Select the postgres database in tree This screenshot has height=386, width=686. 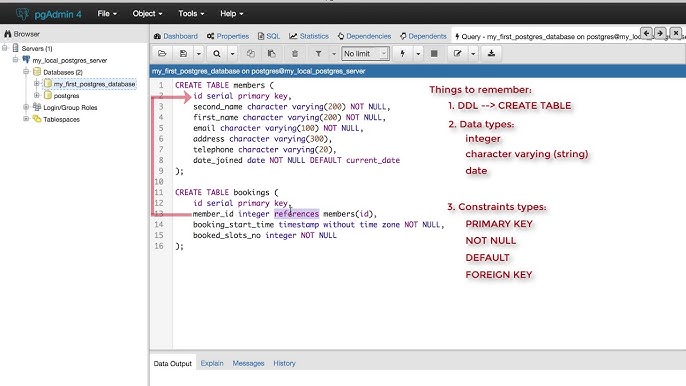click(66, 96)
